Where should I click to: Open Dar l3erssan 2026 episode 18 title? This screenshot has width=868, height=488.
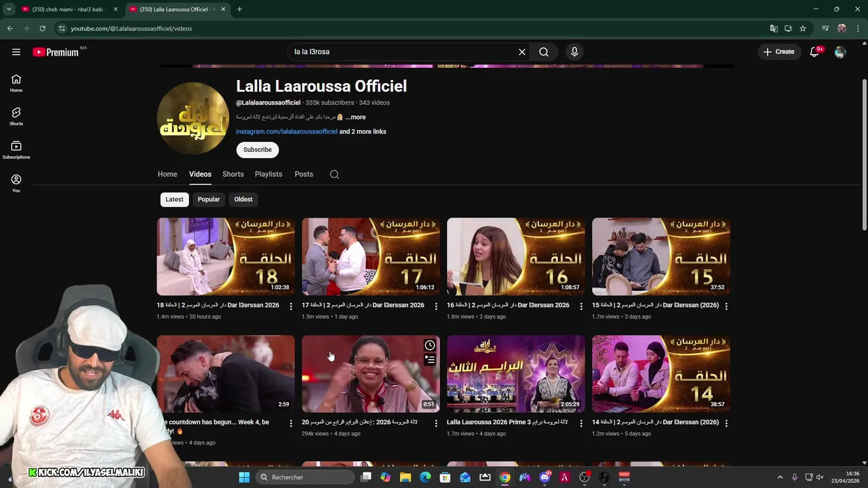coord(218,305)
